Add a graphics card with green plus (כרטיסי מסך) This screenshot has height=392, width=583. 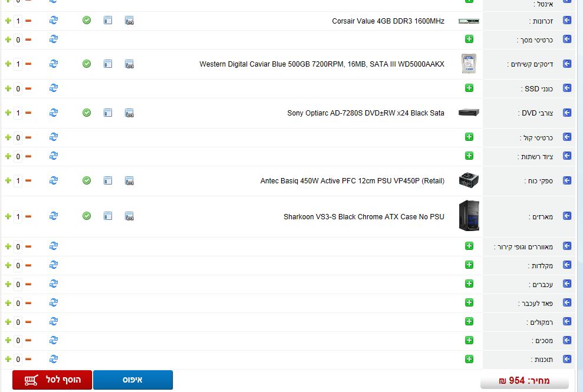pos(469,39)
